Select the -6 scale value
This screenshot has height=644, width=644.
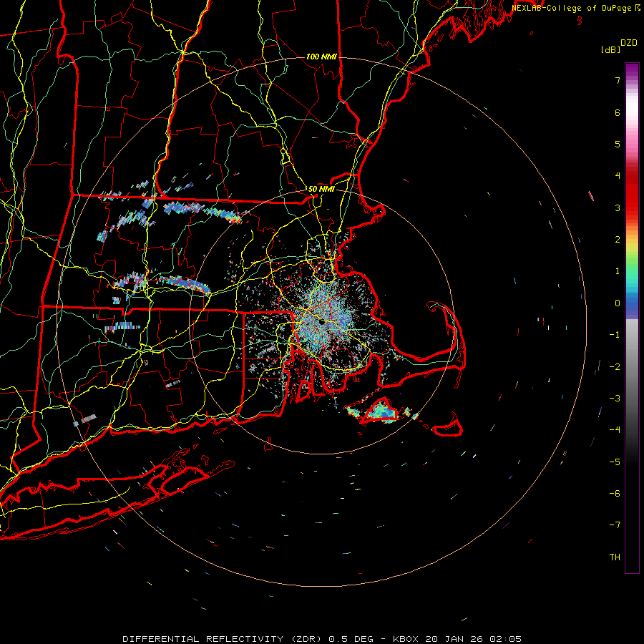(615, 494)
